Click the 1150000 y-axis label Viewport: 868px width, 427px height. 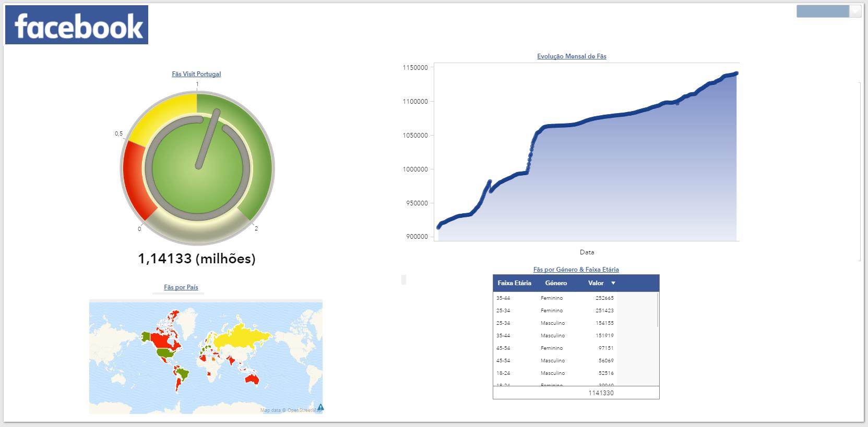pos(415,68)
